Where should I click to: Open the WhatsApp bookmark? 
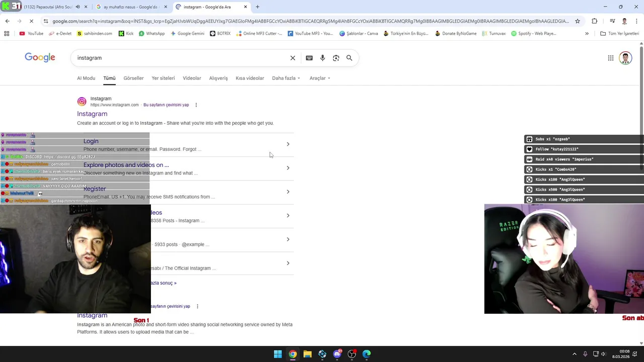[x=151, y=34]
